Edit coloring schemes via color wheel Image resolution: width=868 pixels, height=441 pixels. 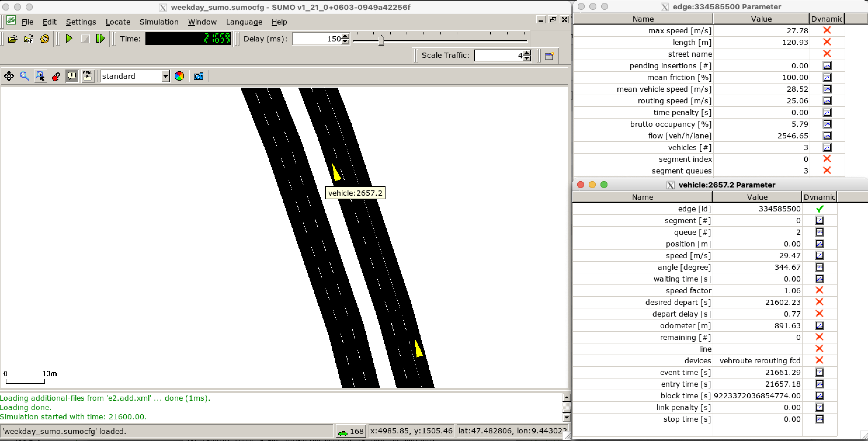click(x=179, y=76)
